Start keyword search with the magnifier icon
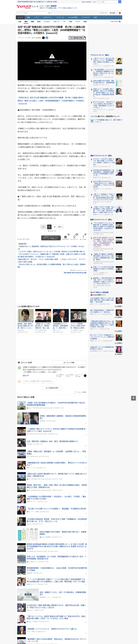 (49, 13)
